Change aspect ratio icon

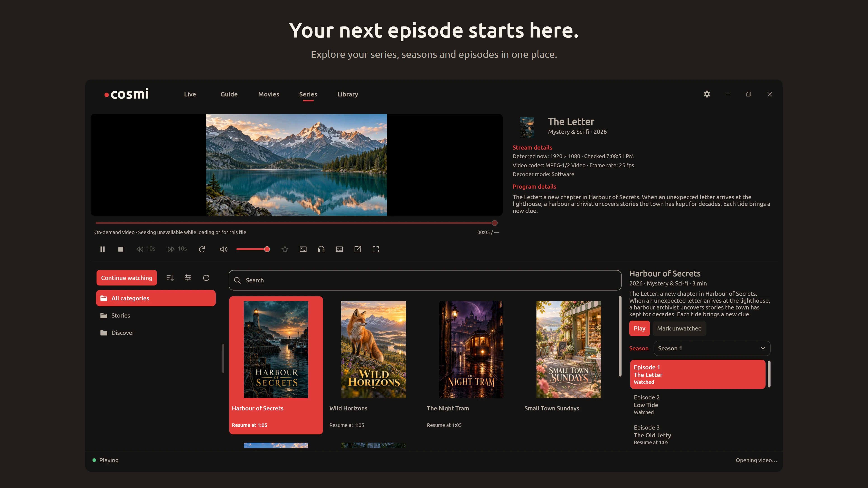point(303,249)
